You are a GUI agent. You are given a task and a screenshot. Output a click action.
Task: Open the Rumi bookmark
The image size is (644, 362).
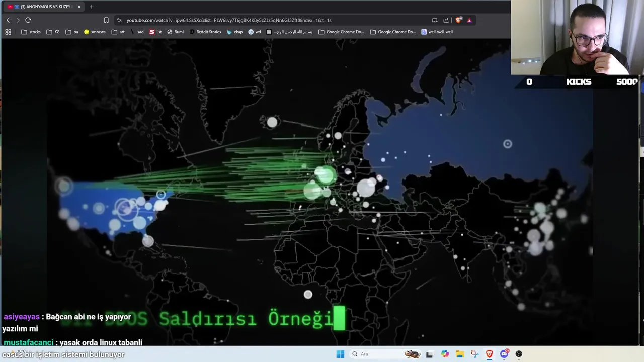(175, 32)
